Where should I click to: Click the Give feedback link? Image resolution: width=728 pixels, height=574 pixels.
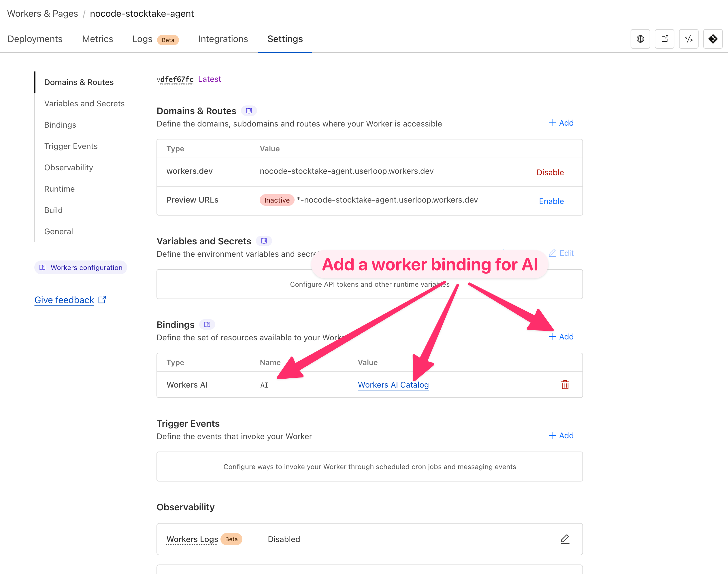pos(64,300)
